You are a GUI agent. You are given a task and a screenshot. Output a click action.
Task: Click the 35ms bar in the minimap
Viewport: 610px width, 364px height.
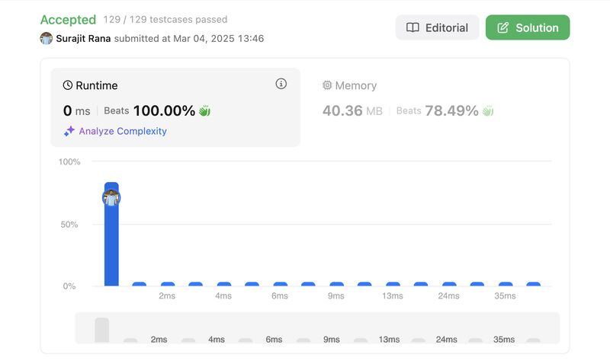[x=505, y=340]
